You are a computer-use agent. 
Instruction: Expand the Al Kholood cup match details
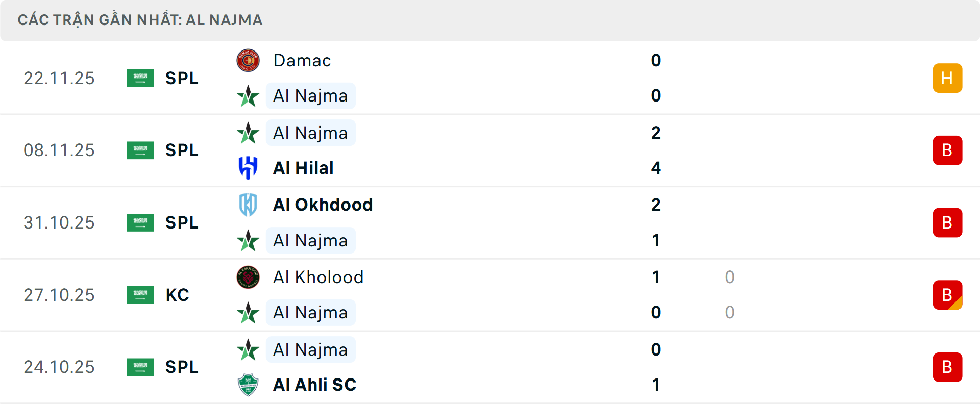490,295
